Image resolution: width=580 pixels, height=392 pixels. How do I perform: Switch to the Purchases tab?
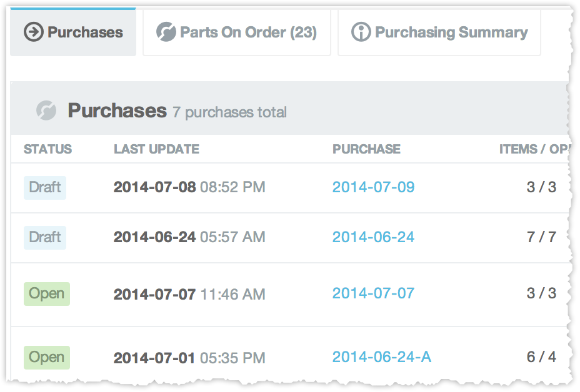pos(73,32)
